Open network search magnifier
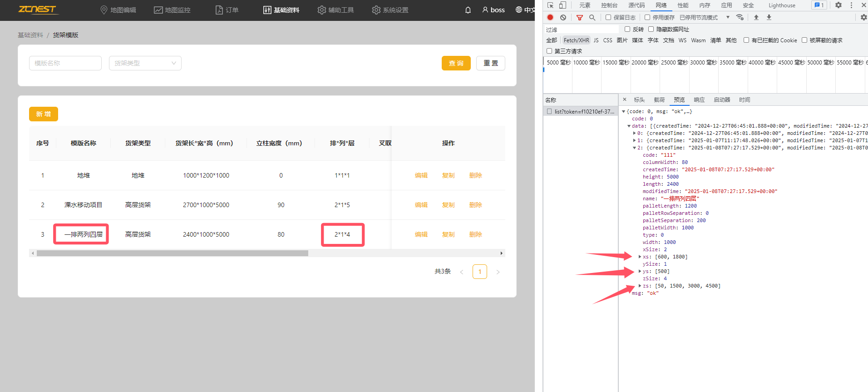868x392 pixels. tap(592, 17)
